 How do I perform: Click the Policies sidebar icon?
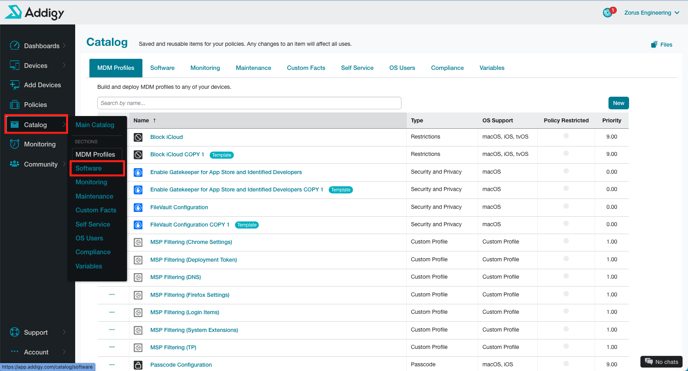coord(14,104)
